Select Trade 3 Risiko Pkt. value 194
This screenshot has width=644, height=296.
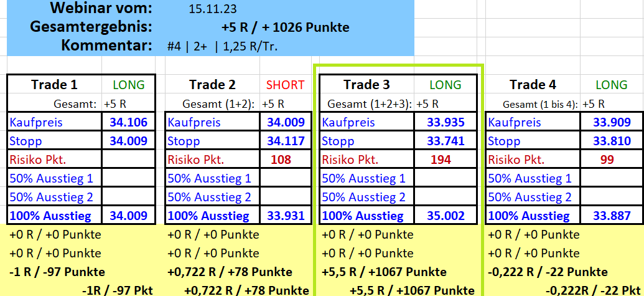tap(441, 160)
